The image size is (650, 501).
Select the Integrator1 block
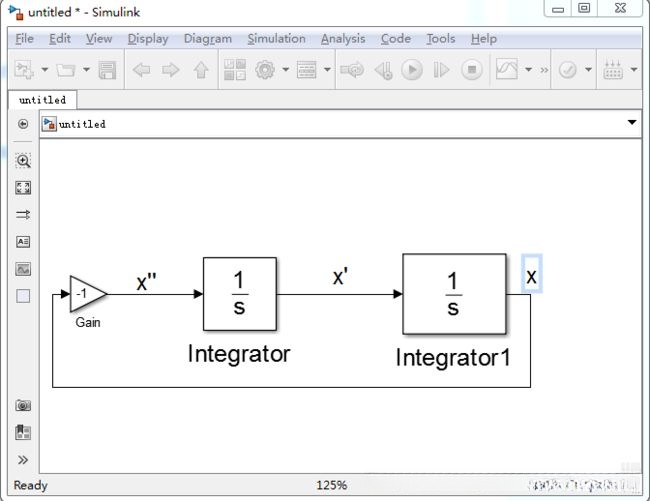click(x=454, y=294)
